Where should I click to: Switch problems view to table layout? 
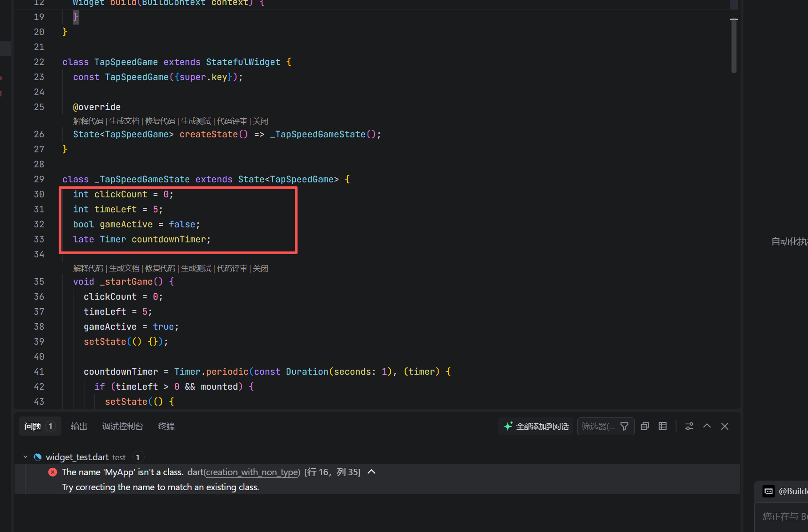[662, 427]
